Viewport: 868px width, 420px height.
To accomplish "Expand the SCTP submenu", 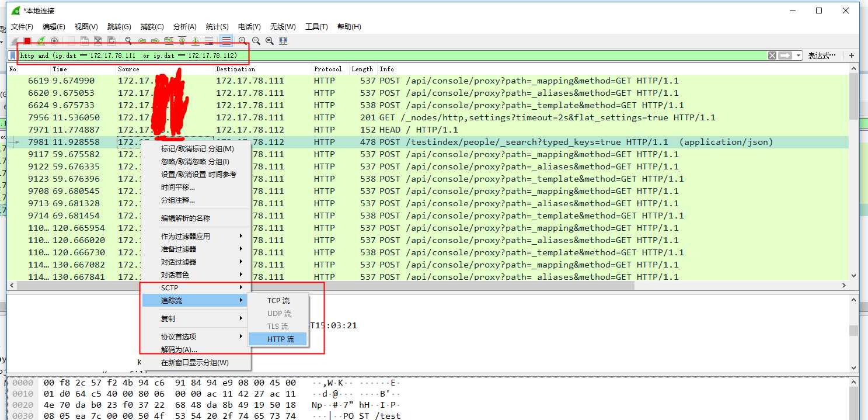I will tap(197, 288).
